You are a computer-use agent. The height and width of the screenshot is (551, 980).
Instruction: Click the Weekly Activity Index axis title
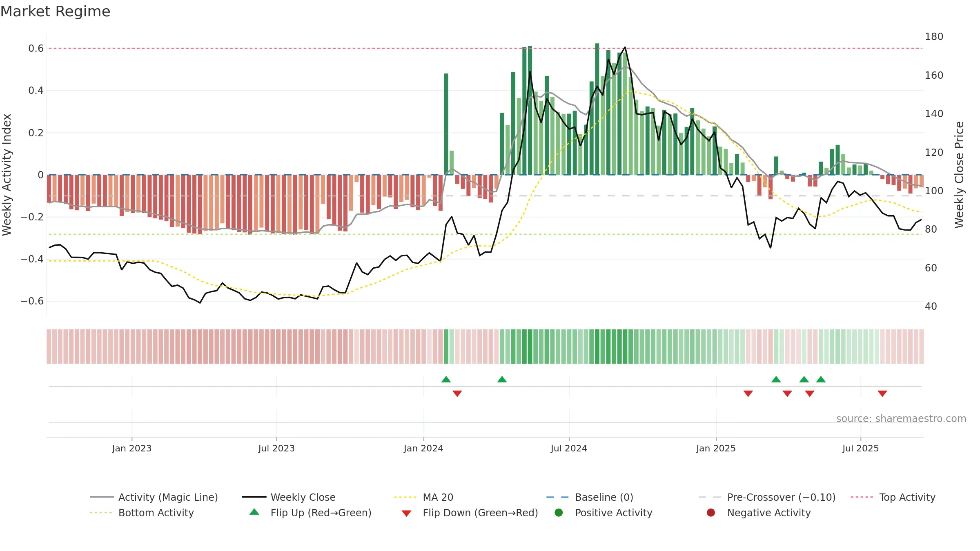pyautogui.click(x=7, y=175)
